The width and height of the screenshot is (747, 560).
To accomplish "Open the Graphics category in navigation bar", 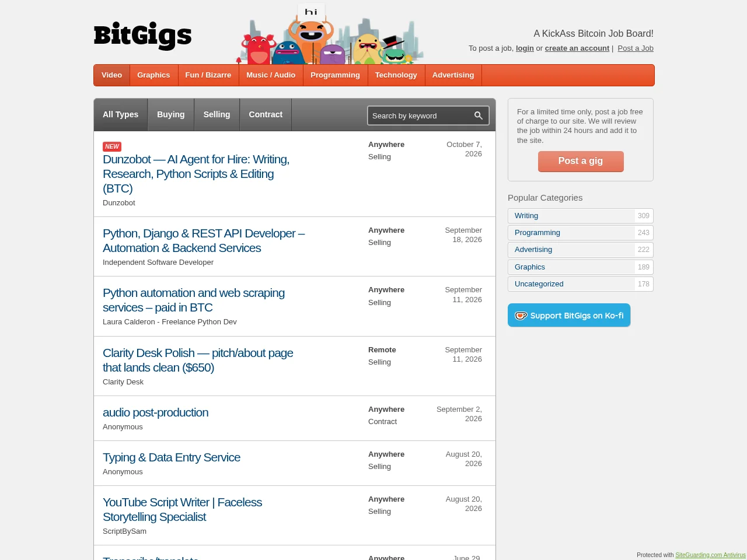I will [153, 75].
